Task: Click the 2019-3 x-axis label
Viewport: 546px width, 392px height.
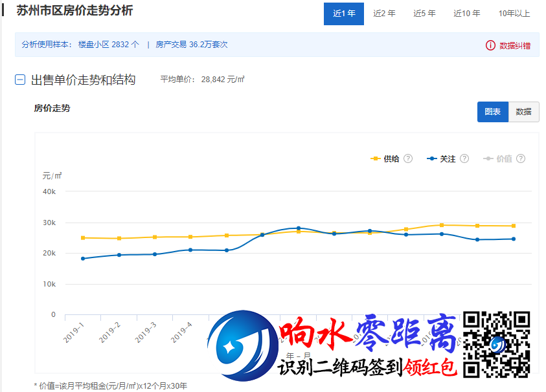Action: pos(146,332)
